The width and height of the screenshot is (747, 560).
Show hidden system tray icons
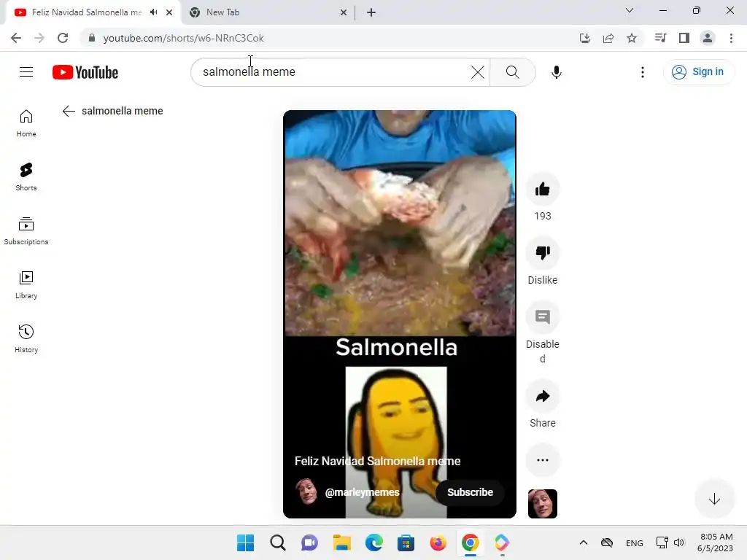[x=583, y=542]
